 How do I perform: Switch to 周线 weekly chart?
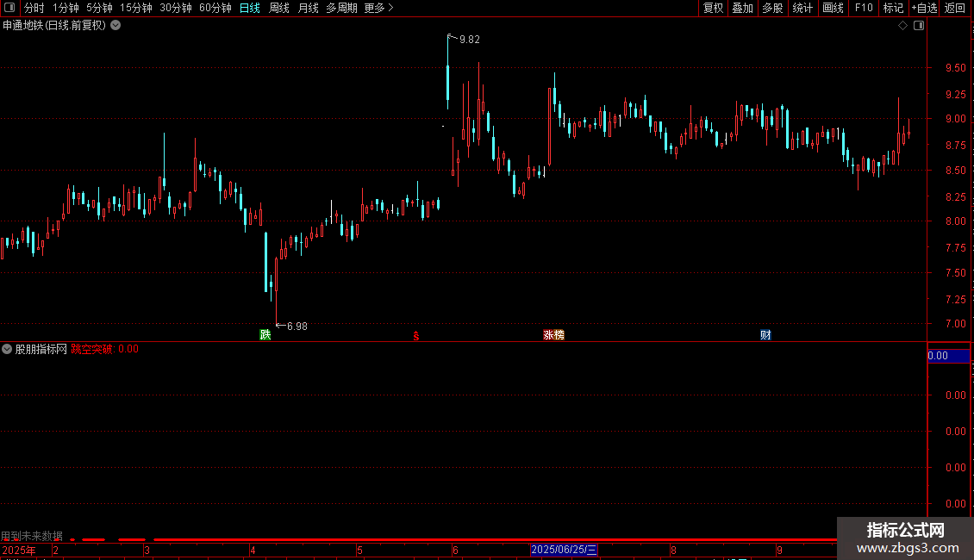click(x=279, y=8)
